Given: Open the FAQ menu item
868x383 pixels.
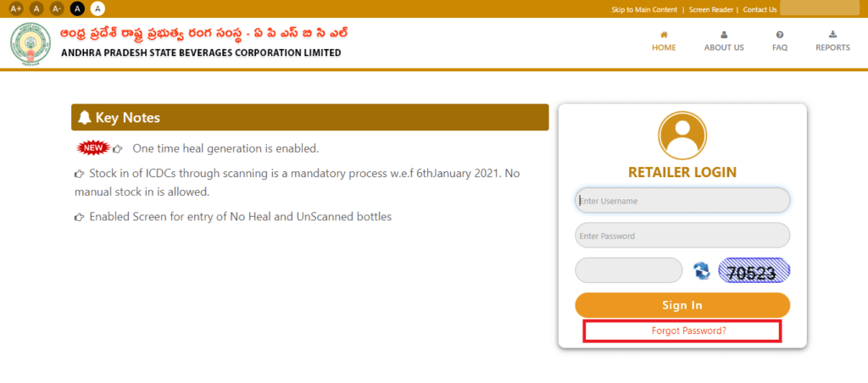Looking at the screenshot, I should [780, 42].
